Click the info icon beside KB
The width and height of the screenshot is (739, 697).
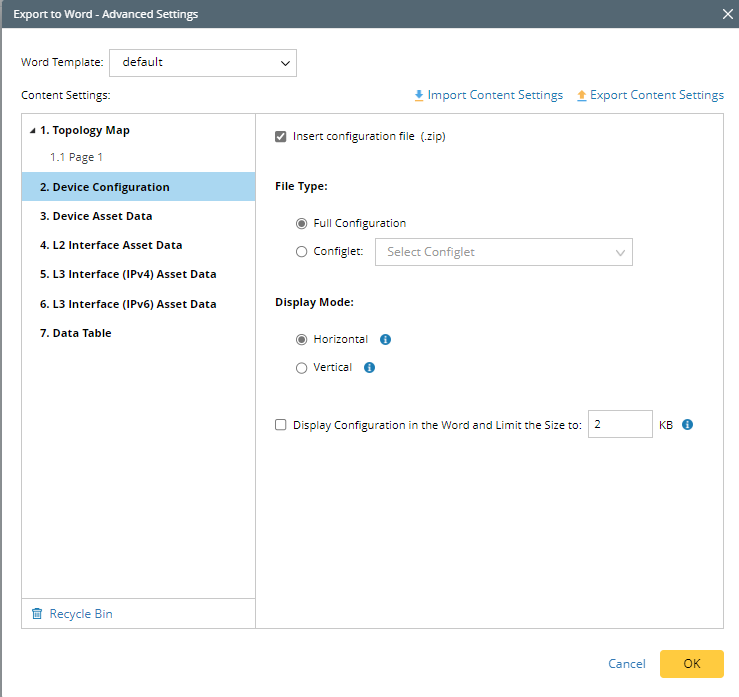point(687,424)
